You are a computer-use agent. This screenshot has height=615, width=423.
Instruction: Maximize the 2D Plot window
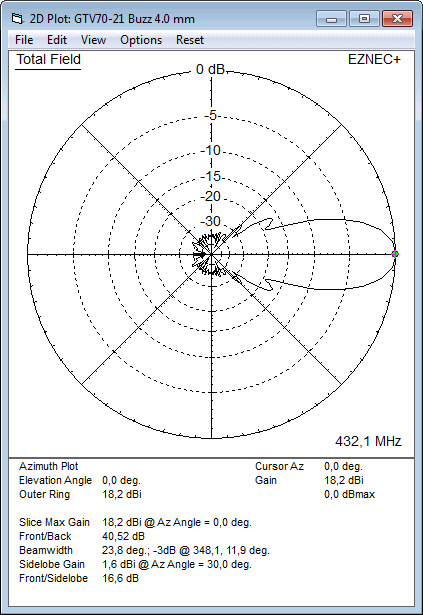(364, 19)
